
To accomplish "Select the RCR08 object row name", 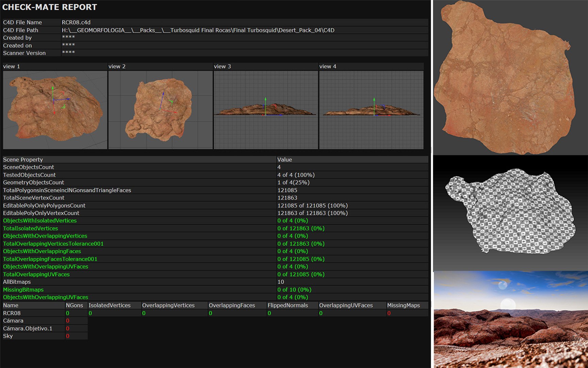I will (x=12, y=313).
